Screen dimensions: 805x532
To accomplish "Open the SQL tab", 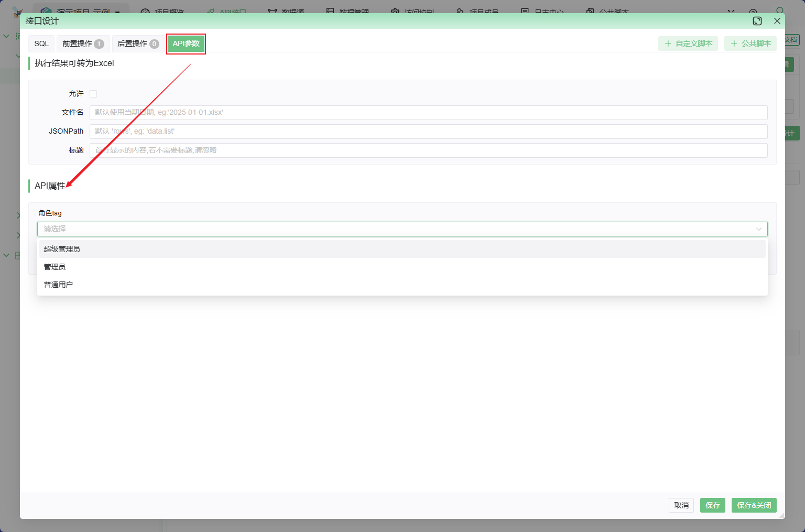I will (x=41, y=44).
